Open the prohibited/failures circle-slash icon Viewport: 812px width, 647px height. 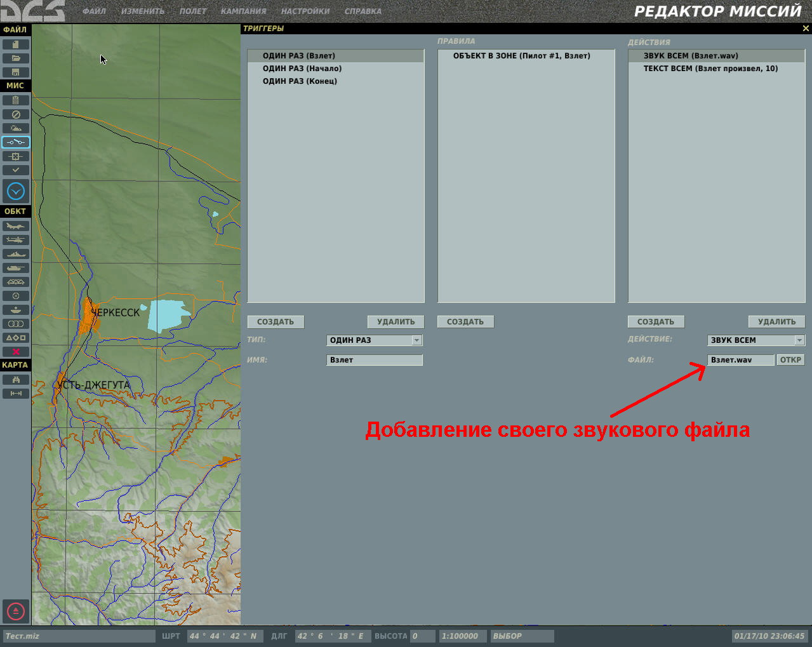coord(16,114)
